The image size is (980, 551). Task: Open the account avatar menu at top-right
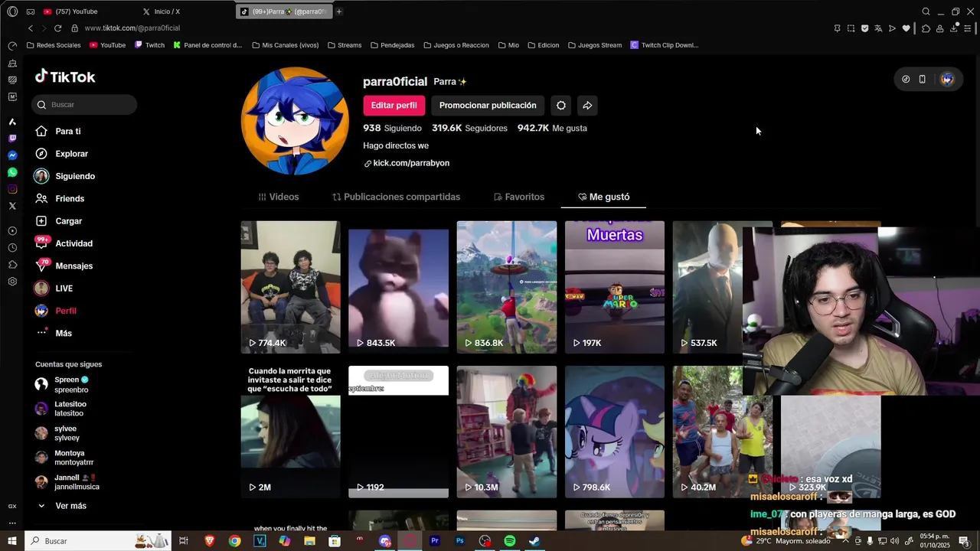(x=947, y=79)
